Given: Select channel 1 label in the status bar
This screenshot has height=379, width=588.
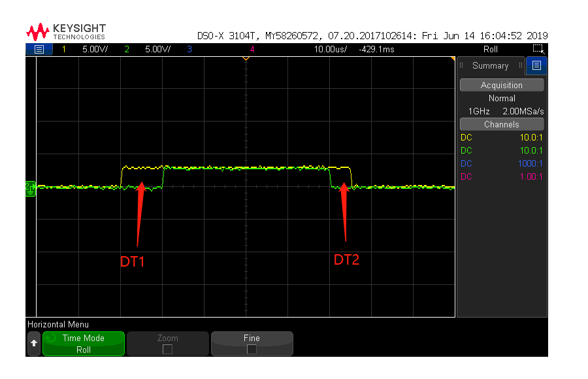Looking at the screenshot, I should [64, 49].
